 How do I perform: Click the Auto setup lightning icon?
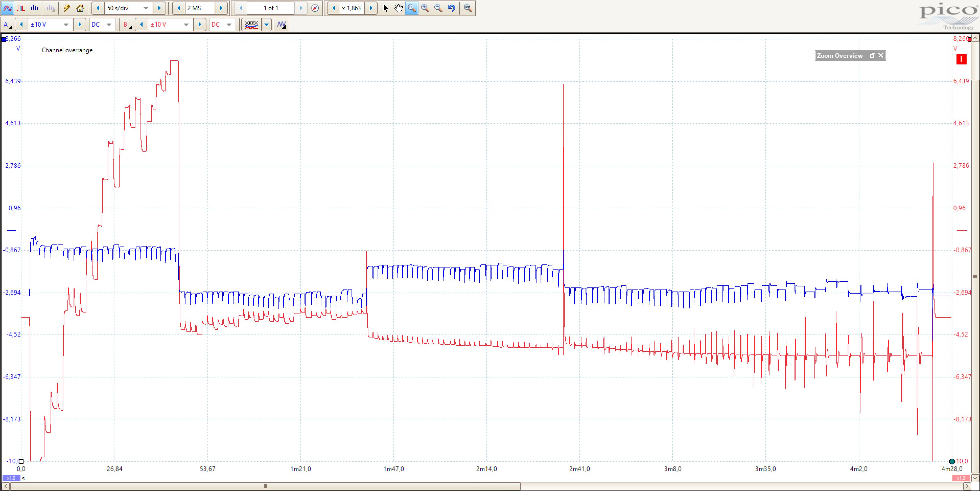coord(67,8)
